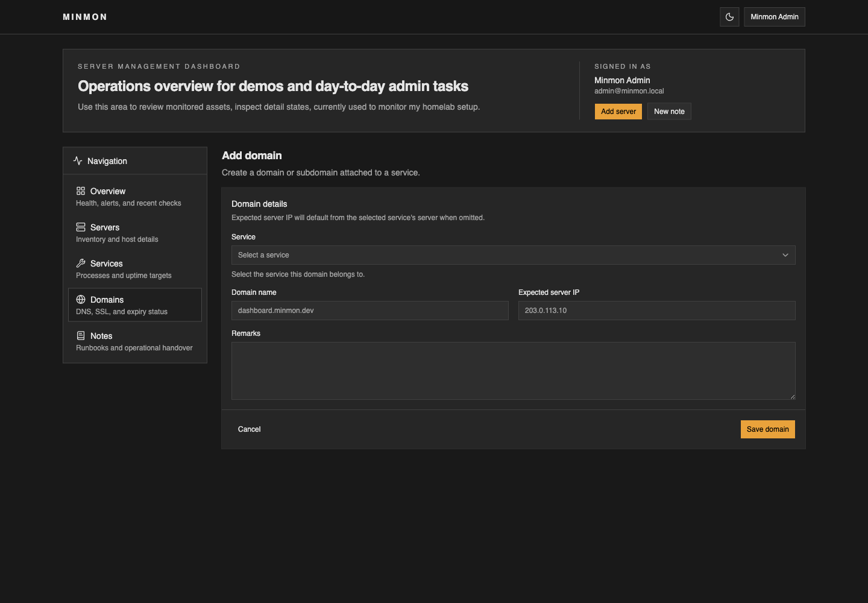Click the 'DNS, SSL, and expiry status' subtitle
The width and height of the screenshot is (868, 603).
pos(122,312)
